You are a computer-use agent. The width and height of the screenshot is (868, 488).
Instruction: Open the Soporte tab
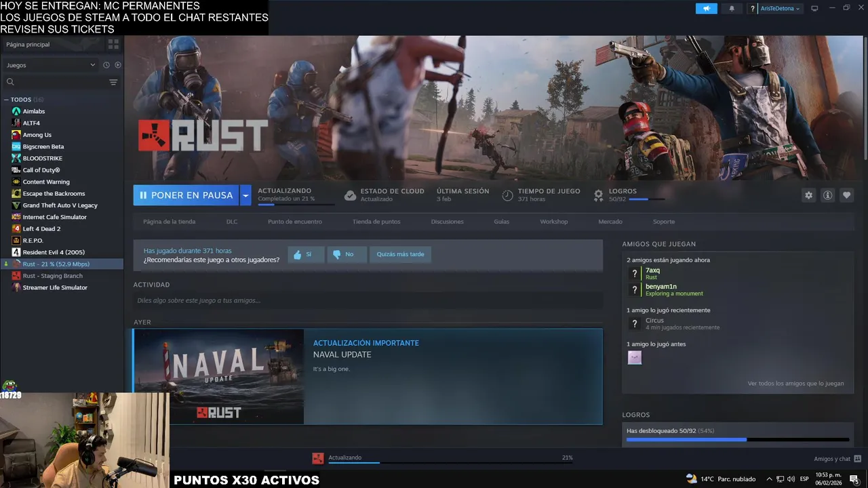(664, 222)
